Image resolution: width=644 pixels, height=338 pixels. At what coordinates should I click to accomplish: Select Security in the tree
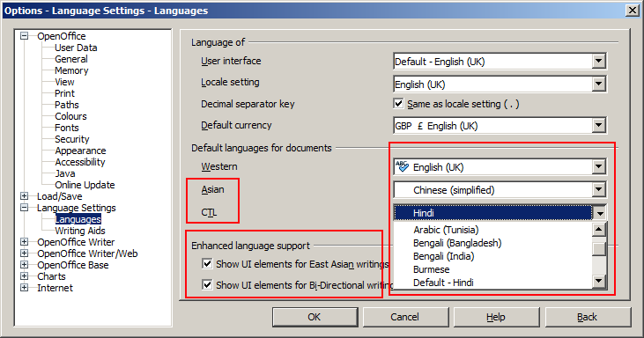pyautogui.click(x=72, y=139)
